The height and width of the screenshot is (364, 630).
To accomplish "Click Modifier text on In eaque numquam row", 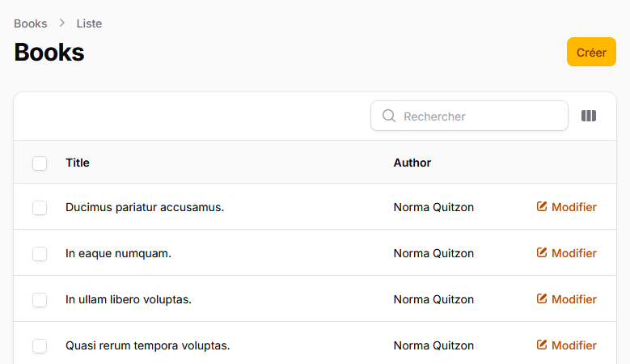I will click(x=574, y=253).
